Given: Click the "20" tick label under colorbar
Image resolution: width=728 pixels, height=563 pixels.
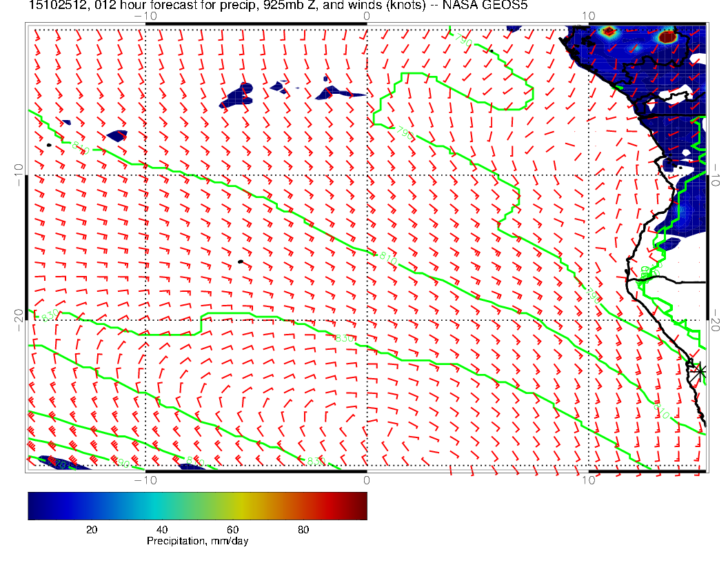Looking at the screenshot, I should 92,530.
